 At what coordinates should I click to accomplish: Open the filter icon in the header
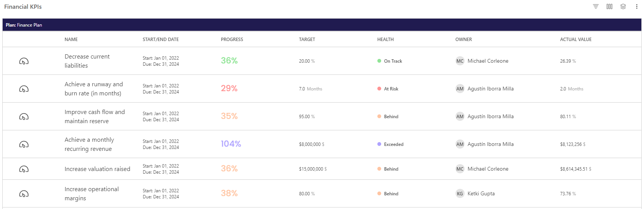point(596,6)
